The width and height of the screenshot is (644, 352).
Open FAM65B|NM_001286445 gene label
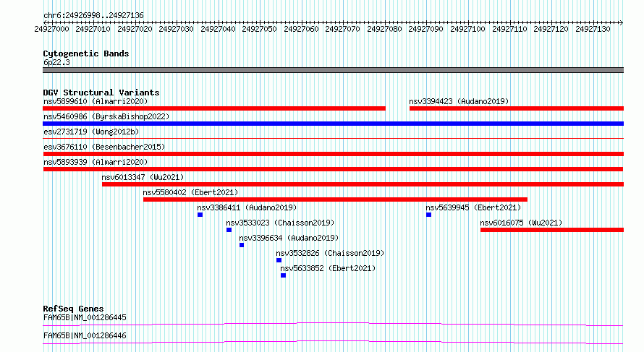pyautogui.click(x=85, y=317)
